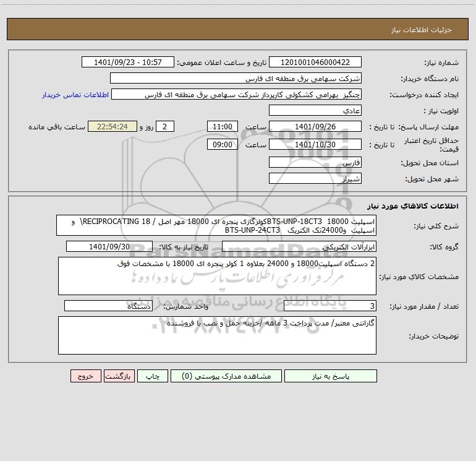476x461 pixels.
Task: Click the label شهر محل تحویل:
Action: pos(432,179)
